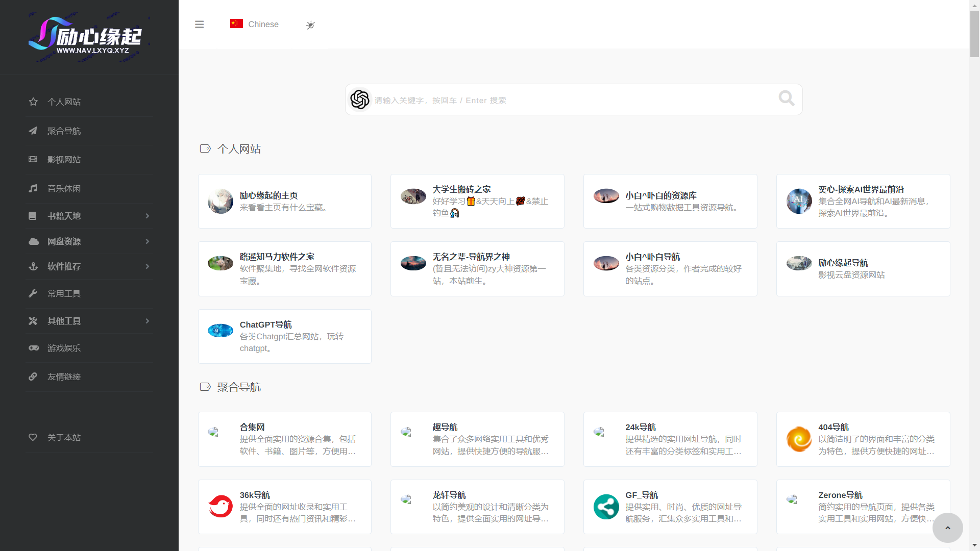Image resolution: width=980 pixels, height=551 pixels.
Task: Open 影视网站 sidebar menu item
Action: [64, 160]
